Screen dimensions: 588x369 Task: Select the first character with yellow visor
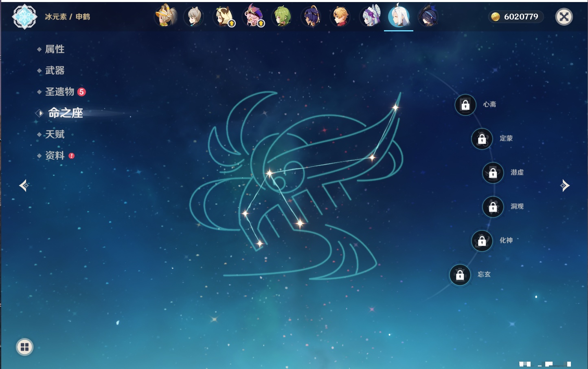click(x=165, y=17)
